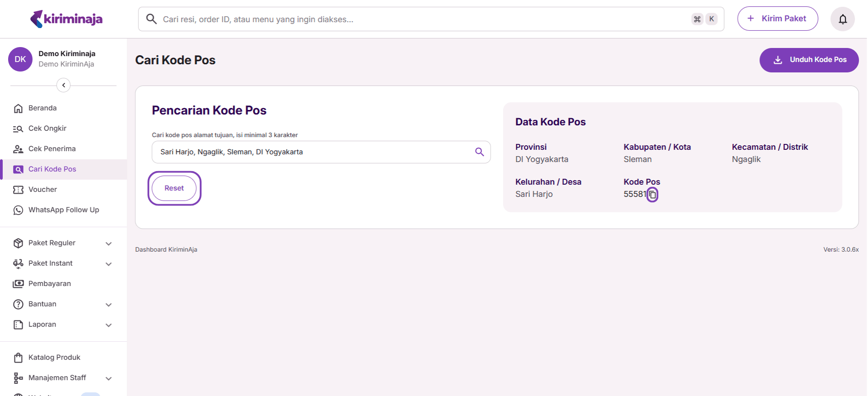The width and height of the screenshot is (868, 396).
Task: Expand the Paket Reguler submenu
Action: [x=108, y=243]
